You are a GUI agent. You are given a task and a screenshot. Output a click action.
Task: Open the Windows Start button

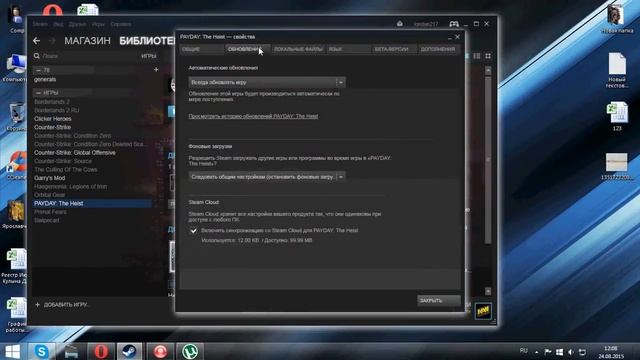[x=12, y=351]
